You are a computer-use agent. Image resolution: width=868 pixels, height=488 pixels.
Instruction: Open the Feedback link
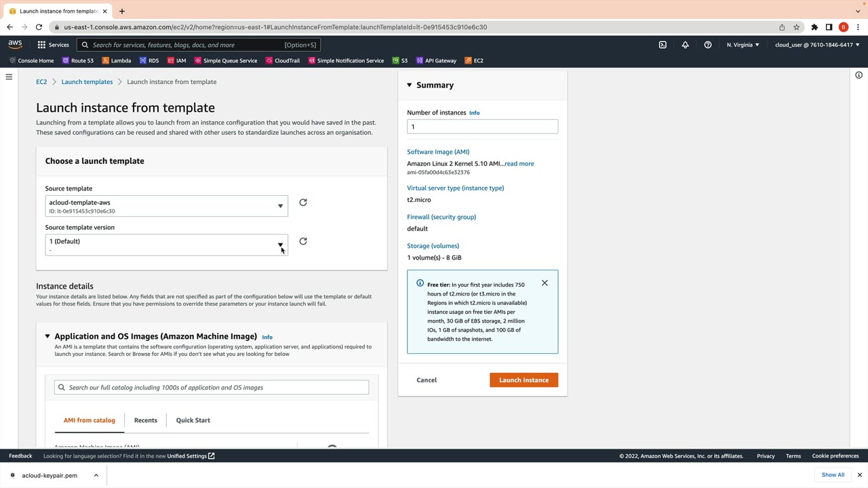pyautogui.click(x=20, y=456)
